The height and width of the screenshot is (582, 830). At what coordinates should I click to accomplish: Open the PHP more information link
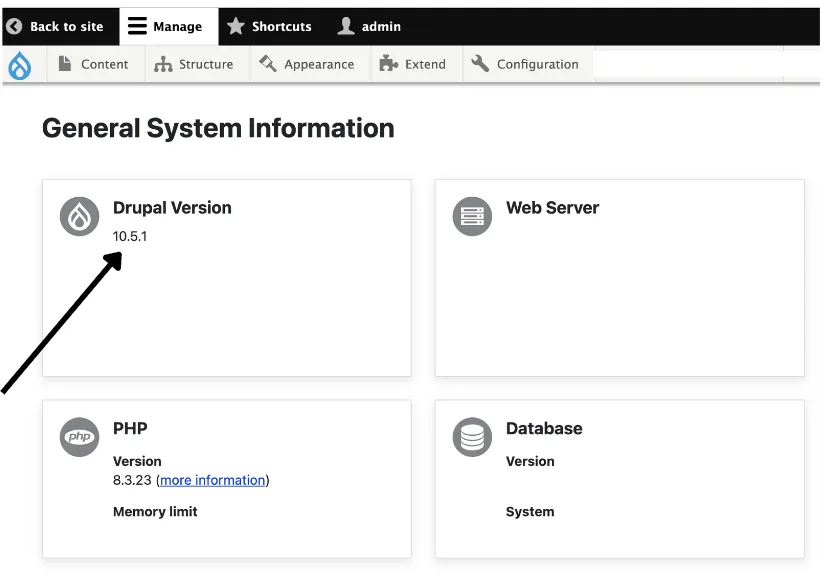pos(213,480)
